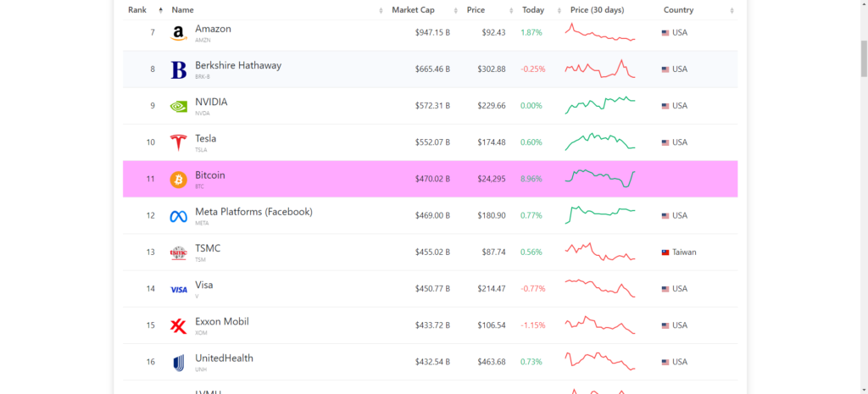This screenshot has width=868, height=394.
Task: Click the USA flag in Berkshire Hathaway row
Action: [x=665, y=69]
